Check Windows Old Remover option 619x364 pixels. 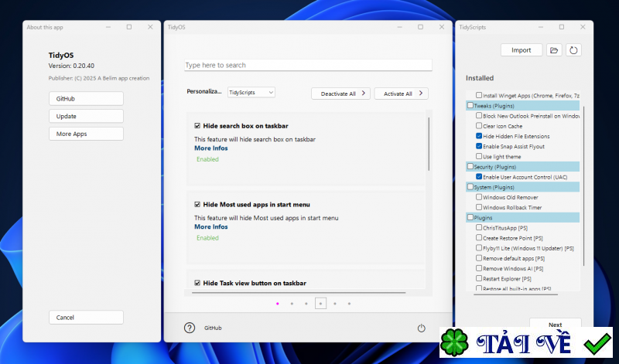click(x=479, y=197)
